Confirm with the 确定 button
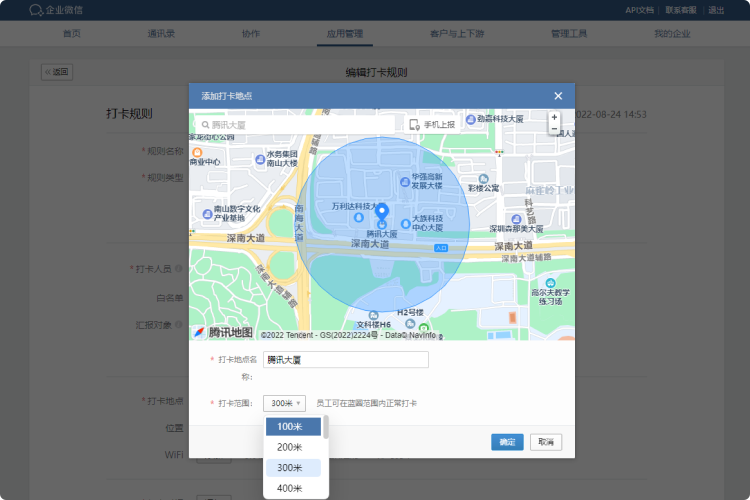This screenshot has width=750, height=500. click(x=507, y=442)
